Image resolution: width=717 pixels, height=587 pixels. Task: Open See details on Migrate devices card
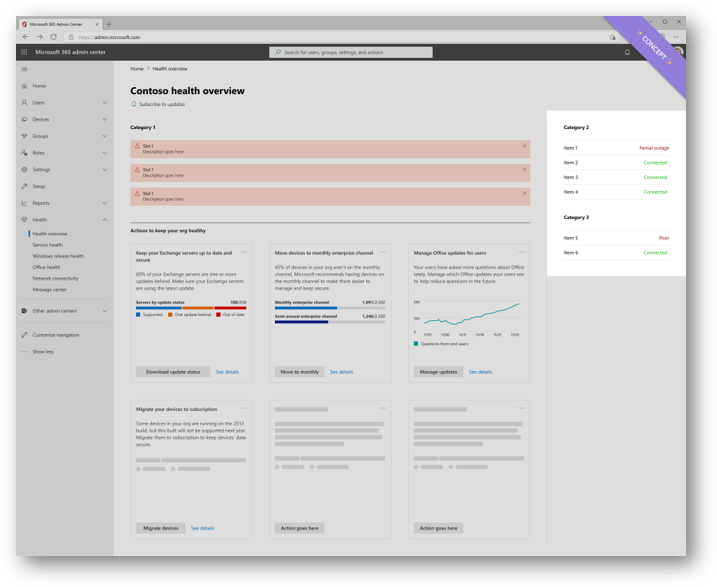(x=202, y=528)
